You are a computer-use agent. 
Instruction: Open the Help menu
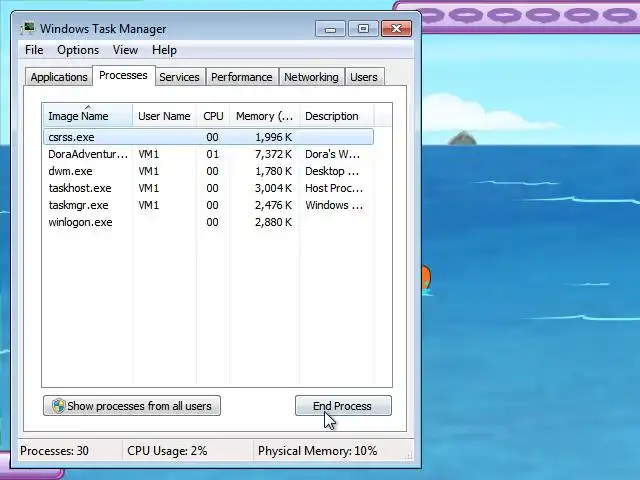pos(164,50)
